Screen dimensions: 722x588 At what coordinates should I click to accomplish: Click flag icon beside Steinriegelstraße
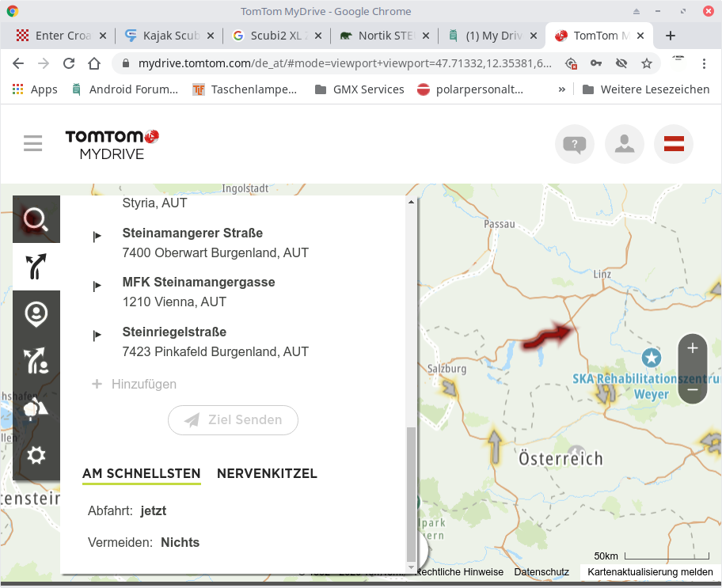(97, 336)
